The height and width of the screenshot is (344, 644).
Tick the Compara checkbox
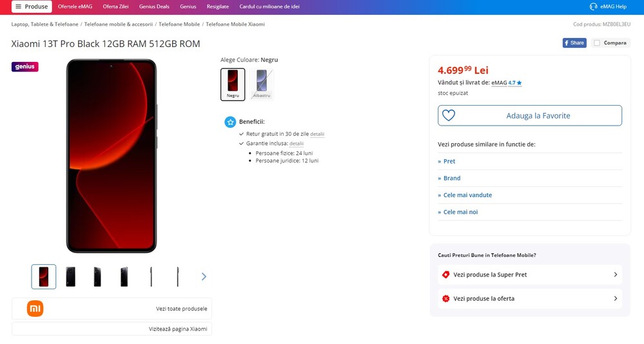597,43
